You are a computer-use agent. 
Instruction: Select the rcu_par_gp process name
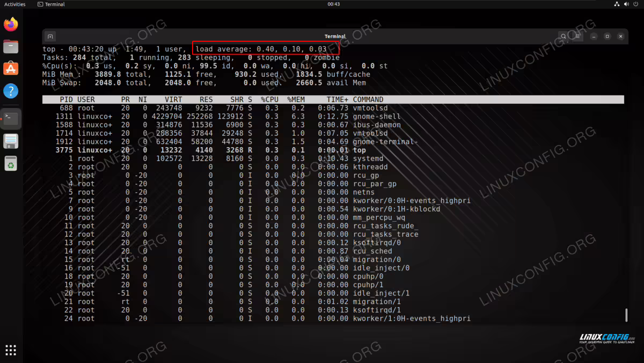pyautogui.click(x=375, y=184)
